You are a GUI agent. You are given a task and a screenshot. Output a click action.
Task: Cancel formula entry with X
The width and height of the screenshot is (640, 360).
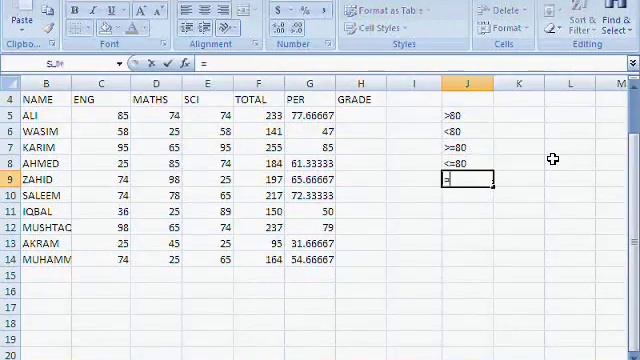click(151, 63)
